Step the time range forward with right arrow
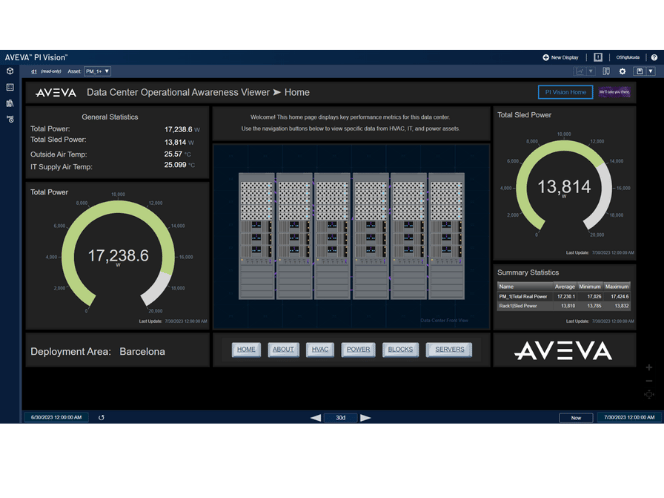Viewport: 664px width, 498px height. click(x=365, y=418)
